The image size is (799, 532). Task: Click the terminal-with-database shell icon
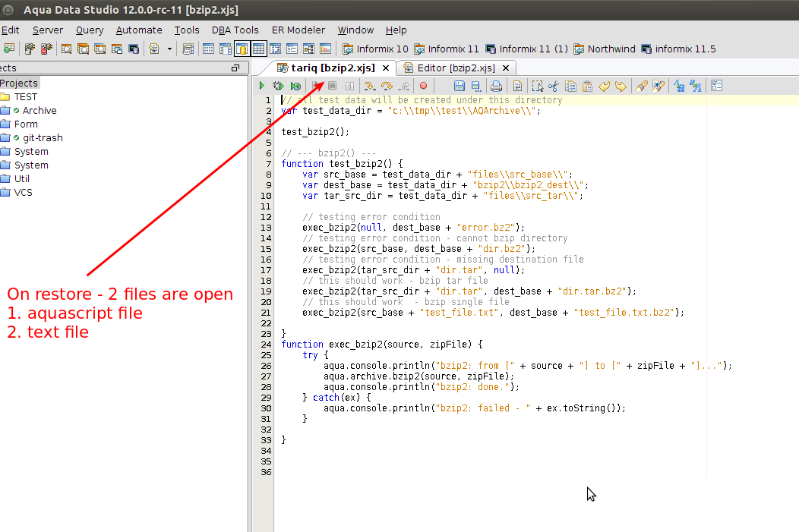tap(134, 49)
